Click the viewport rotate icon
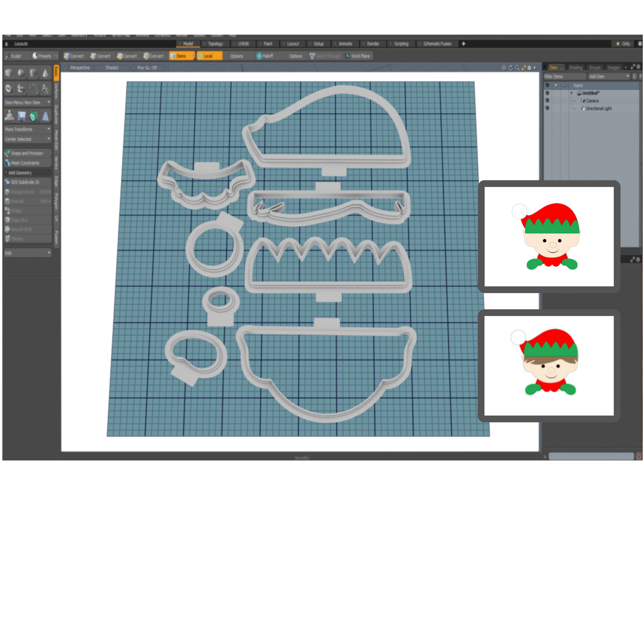 point(511,68)
